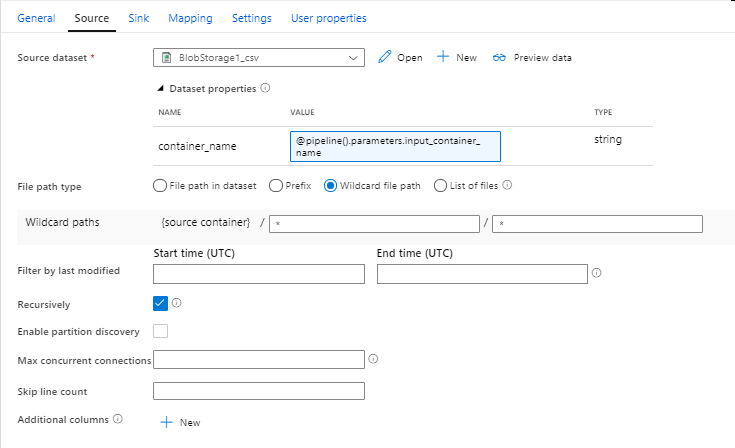
Task: Go to the User properties tab
Action: [328, 18]
